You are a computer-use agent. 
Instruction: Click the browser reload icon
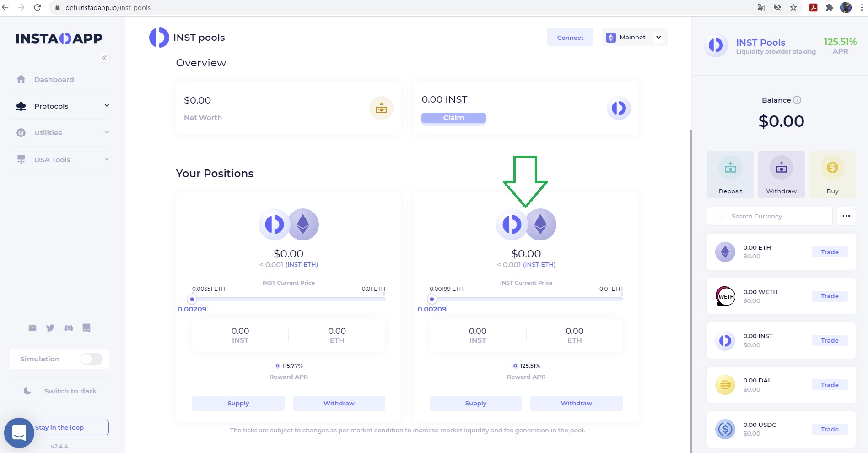38,7
